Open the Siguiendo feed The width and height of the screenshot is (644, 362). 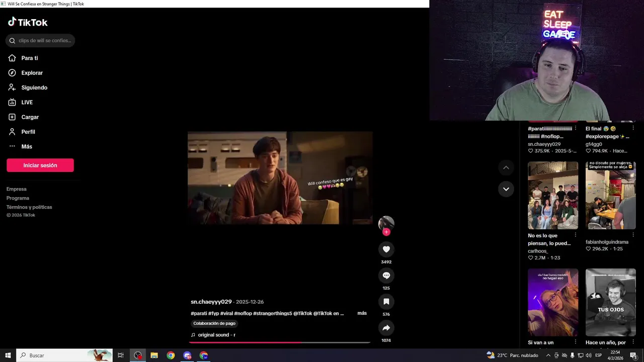[28, 87]
